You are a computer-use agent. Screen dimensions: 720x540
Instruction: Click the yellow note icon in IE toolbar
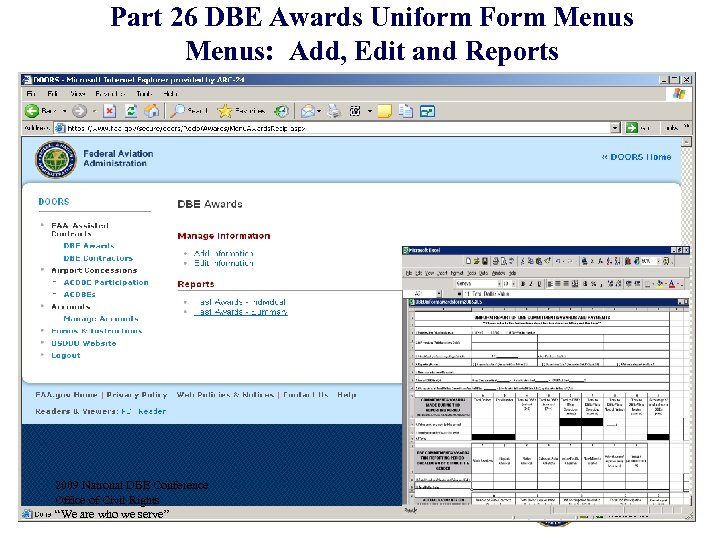384,111
